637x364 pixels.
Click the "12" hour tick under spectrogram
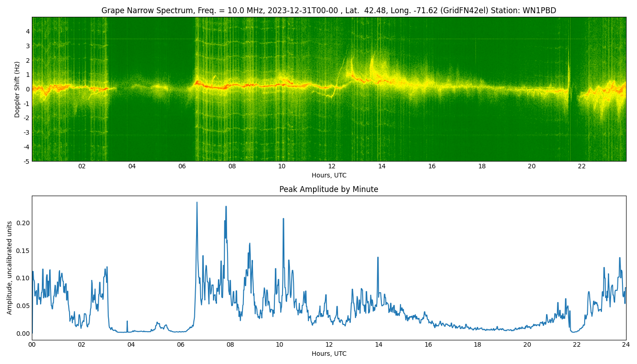[x=332, y=167]
